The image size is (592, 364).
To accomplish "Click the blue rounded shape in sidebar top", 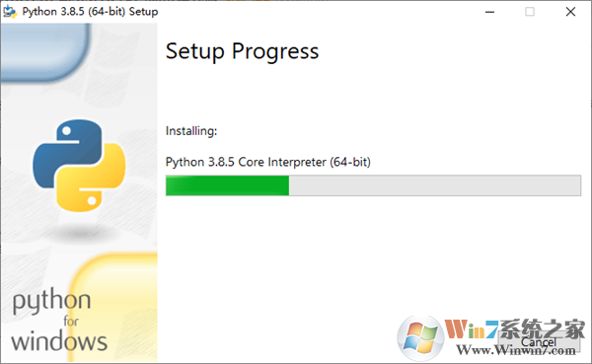I will (x=45, y=52).
